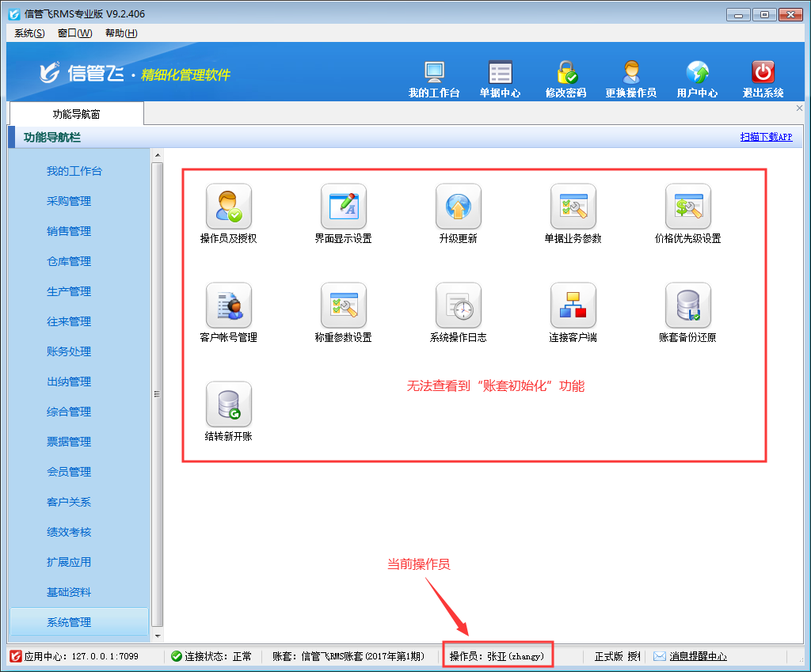Image resolution: width=811 pixels, height=672 pixels.
Task: Click sidebar scrollbar down arrow
Action: [x=157, y=635]
